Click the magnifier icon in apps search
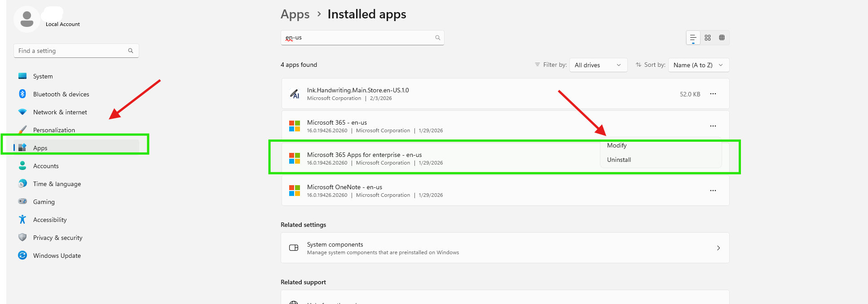Screen dimensions: 868x304 pos(437,38)
